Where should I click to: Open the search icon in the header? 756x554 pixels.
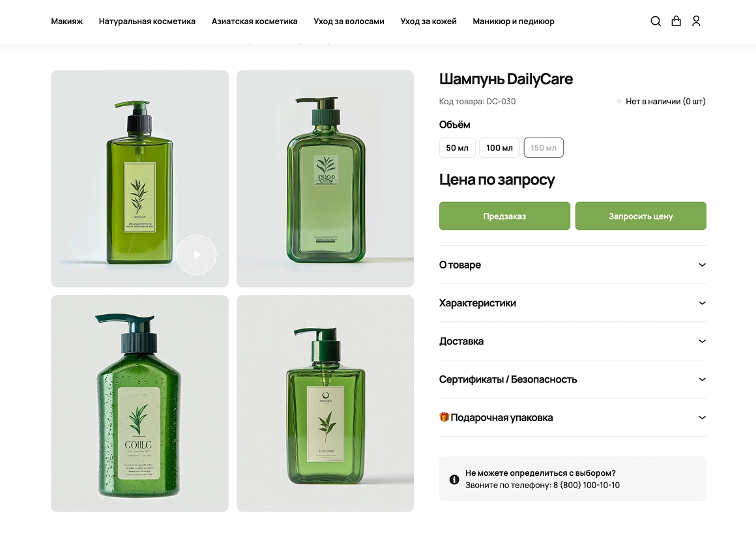click(x=655, y=21)
